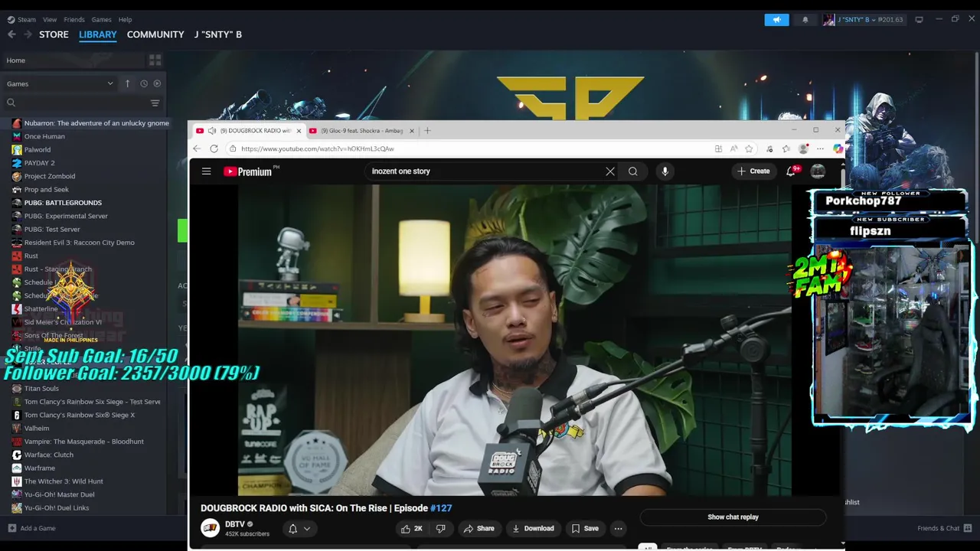This screenshot has height=551, width=980.
Task: Enter Steam Big Picture mode
Action: (x=919, y=19)
